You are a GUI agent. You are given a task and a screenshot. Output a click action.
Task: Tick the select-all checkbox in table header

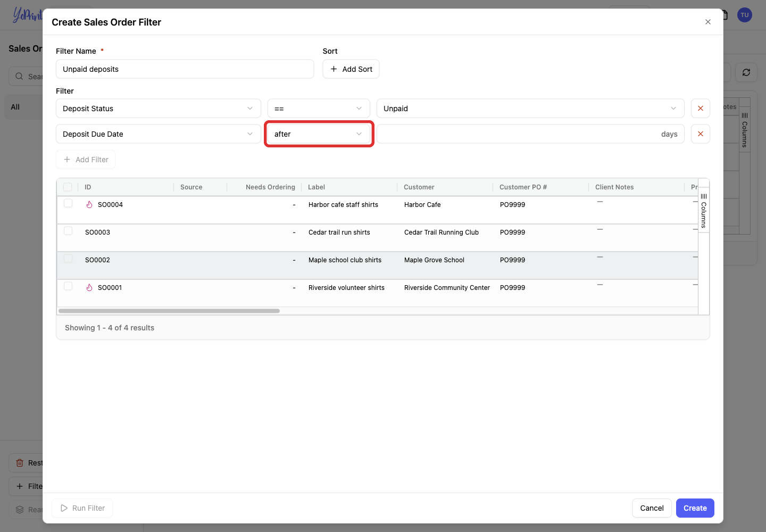68,187
